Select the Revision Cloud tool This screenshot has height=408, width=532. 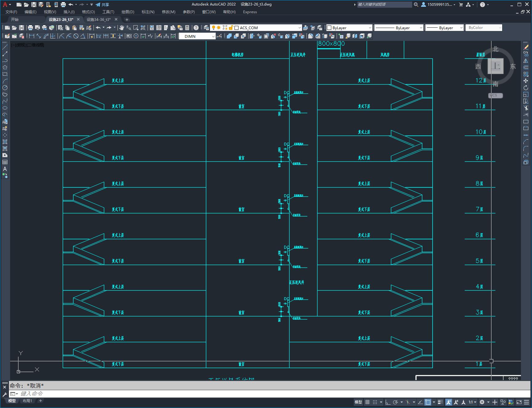pyautogui.click(x=5, y=94)
